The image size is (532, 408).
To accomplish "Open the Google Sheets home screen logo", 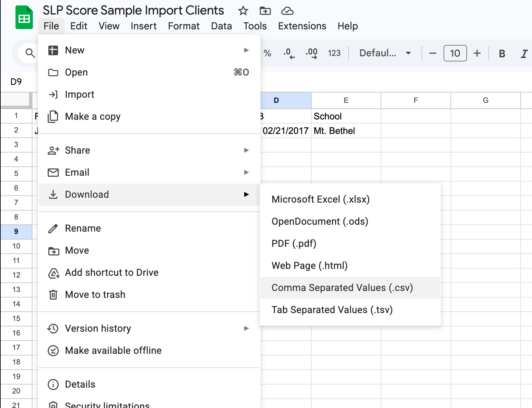I will [24, 17].
